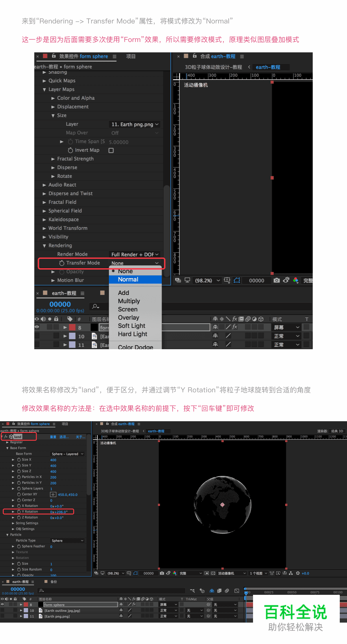
Task: Click 重置 reset link for land effect
Action: click(53, 437)
